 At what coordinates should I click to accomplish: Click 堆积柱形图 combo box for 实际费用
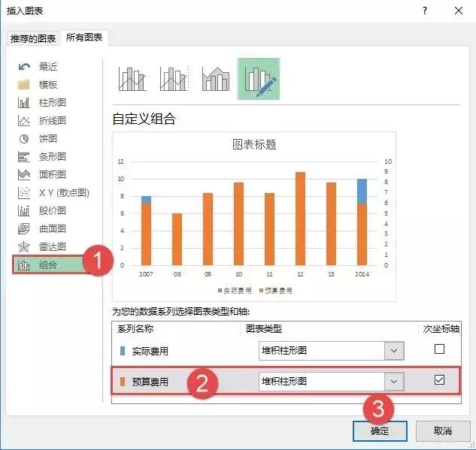(x=331, y=351)
